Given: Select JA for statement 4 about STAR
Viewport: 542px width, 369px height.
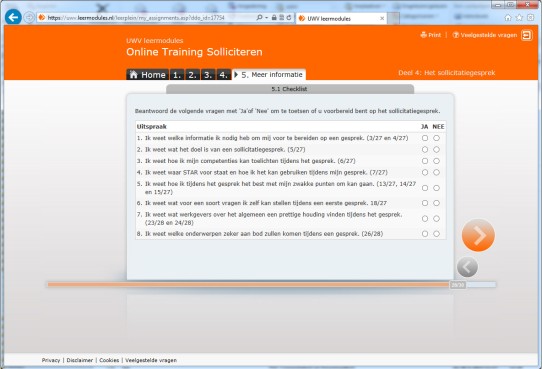Looking at the screenshot, I should pos(425,172).
